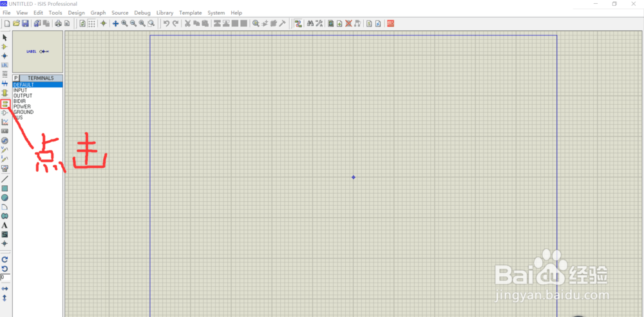Select the 2D Graphics Markers tool
Screen dimensions: 644x317
[x=5, y=244]
